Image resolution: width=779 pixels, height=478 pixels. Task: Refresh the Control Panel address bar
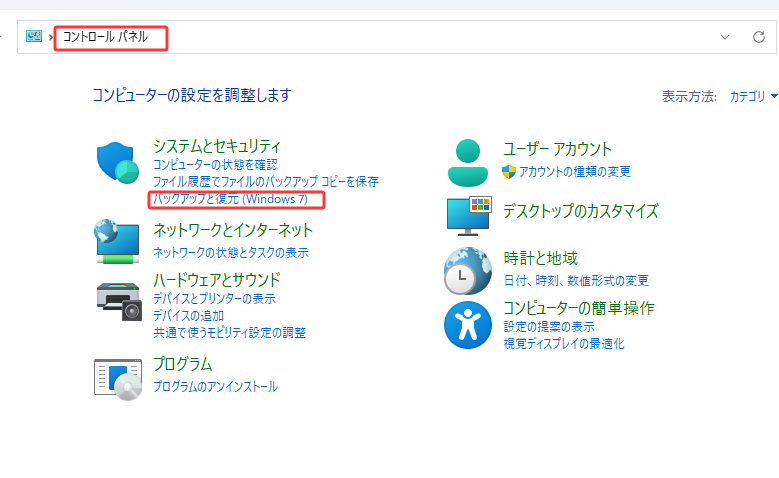tap(759, 37)
